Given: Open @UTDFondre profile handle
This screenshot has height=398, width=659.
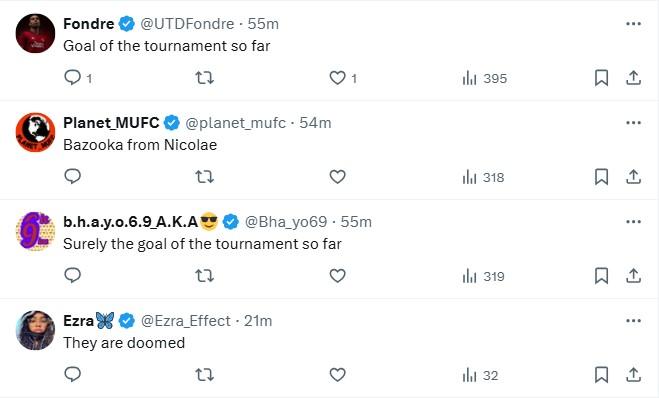Looking at the screenshot, I should coord(187,24).
